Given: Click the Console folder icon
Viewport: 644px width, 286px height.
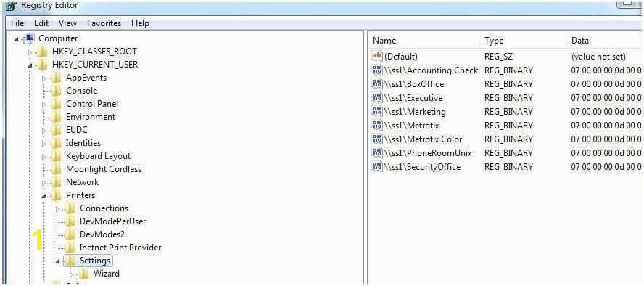Looking at the screenshot, I should pos(57,91).
